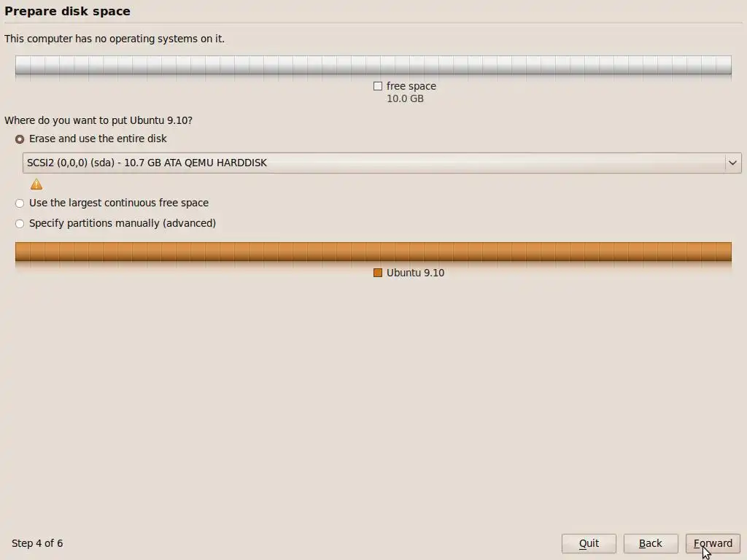Choose Use the largest continuous free space

(x=20, y=203)
